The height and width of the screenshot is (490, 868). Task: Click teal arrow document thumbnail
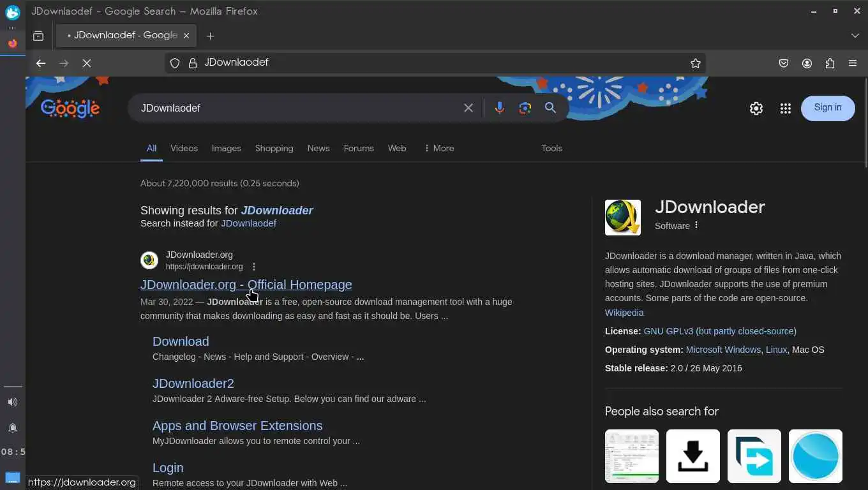click(x=754, y=456)
